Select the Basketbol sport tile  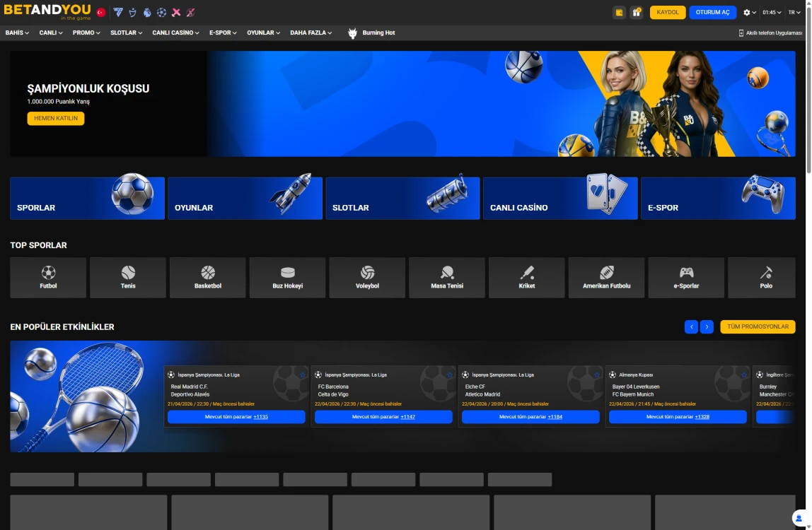coord(208,278)
